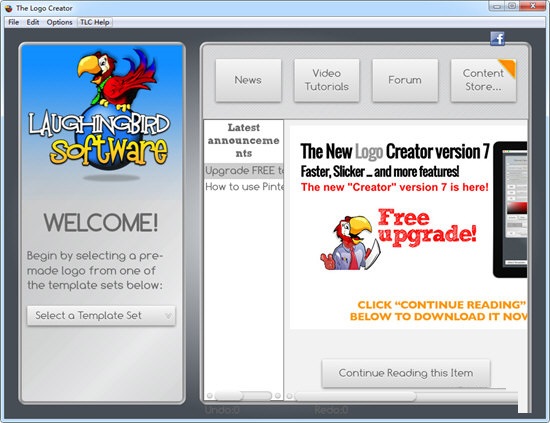Click the 'Latest announcements' heading
The image size is (550, 423).
(x=244, y=140)
